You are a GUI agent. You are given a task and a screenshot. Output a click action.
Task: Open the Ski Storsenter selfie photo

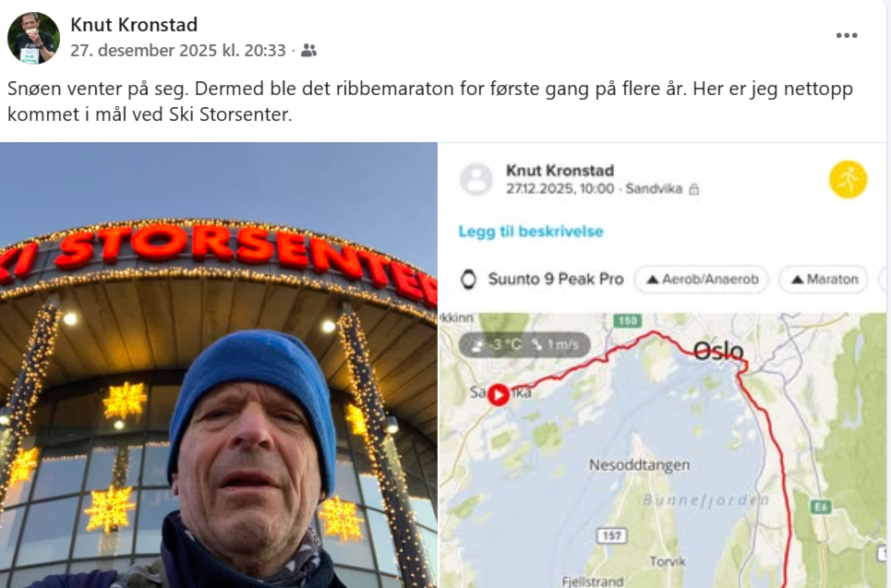point(219,366)
